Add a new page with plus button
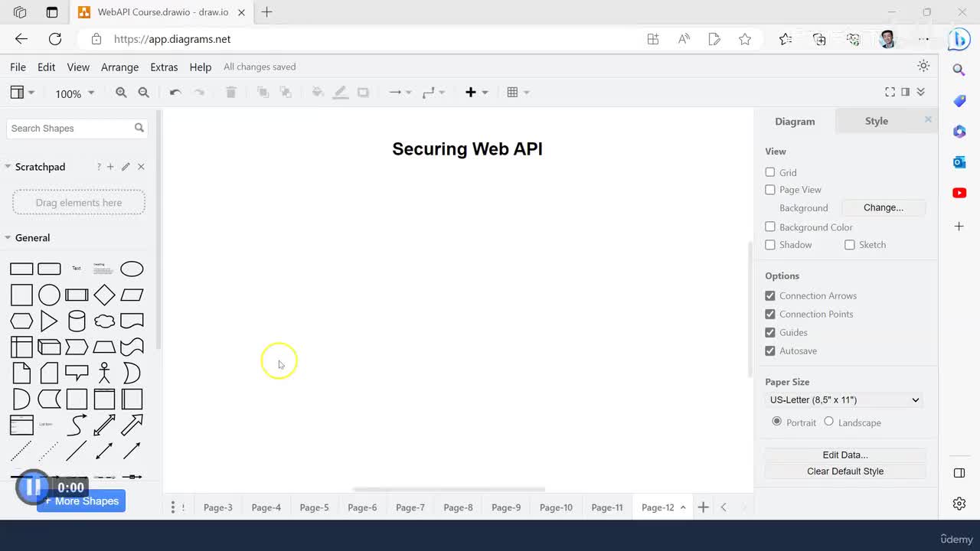Screen dimensions: 980x551 click(x=703, y=507)
